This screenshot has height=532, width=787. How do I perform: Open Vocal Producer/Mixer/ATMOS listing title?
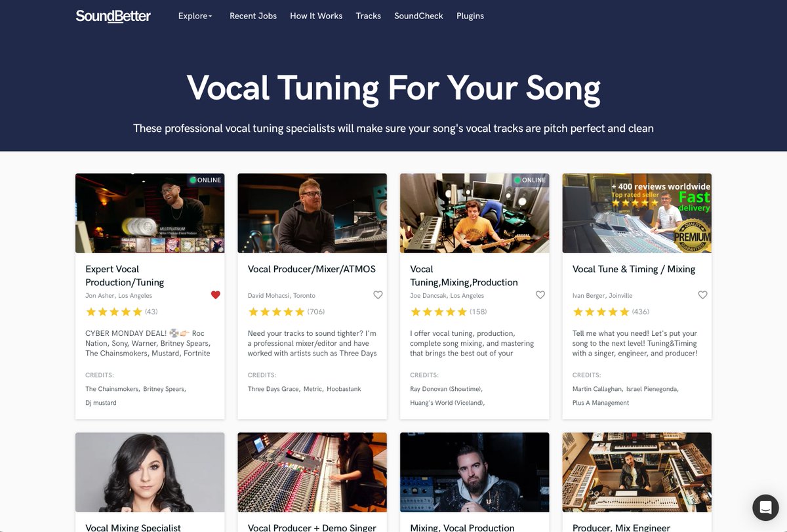(312, 269)
